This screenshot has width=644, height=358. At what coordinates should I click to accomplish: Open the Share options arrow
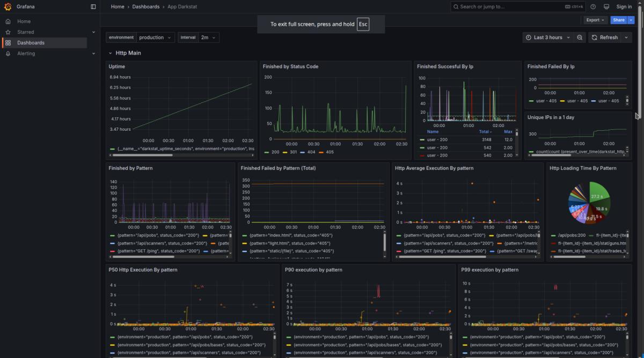point(631,20)
